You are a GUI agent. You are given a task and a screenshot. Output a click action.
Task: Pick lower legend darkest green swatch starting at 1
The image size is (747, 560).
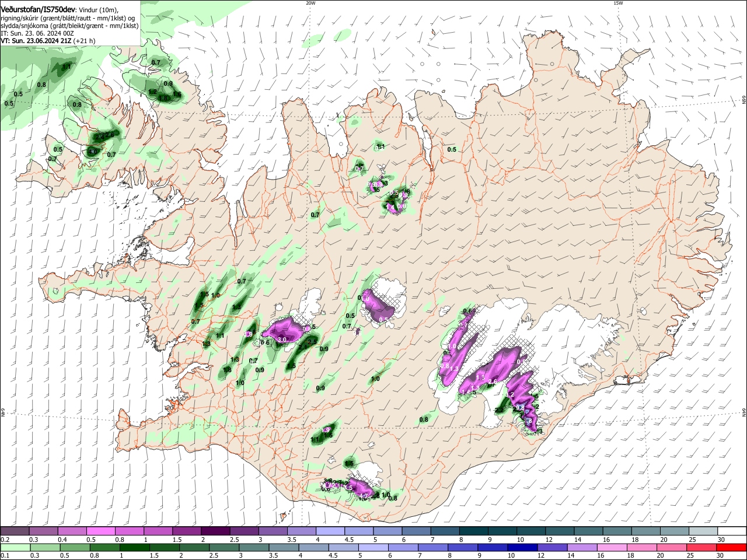[x=134, y=547]
